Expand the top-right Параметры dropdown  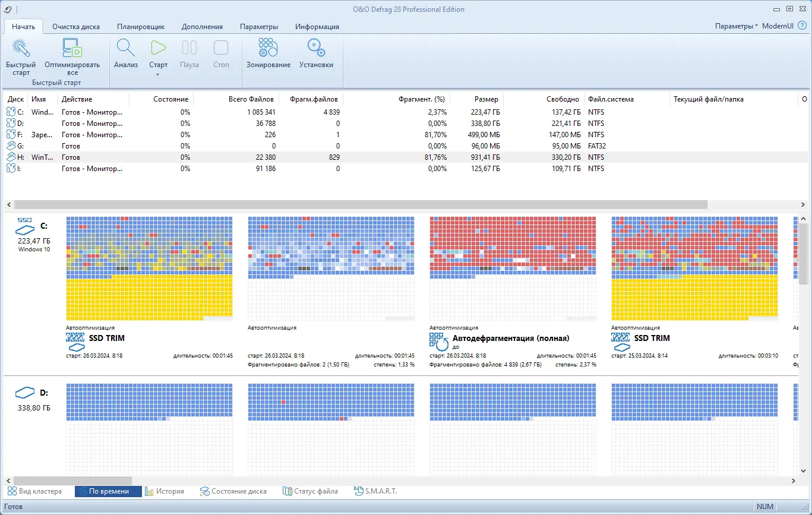(737, 26)
